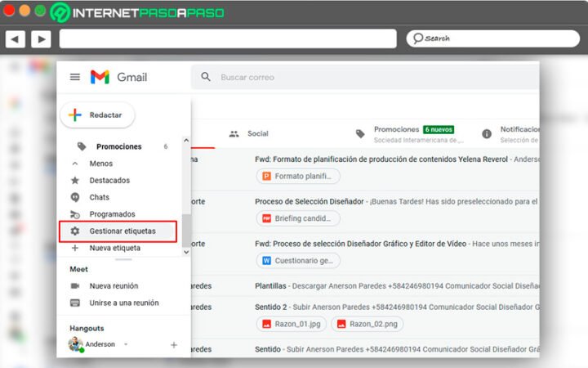Click the Programados clock-send icon
This screenshot has width=588, height=368.
(75, 214)
